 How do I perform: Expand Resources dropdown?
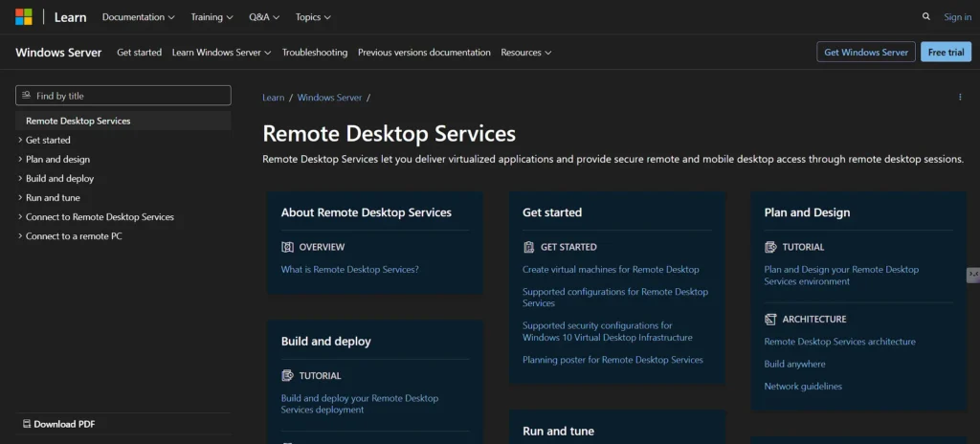pyautogui.click(x=525, y=53)
